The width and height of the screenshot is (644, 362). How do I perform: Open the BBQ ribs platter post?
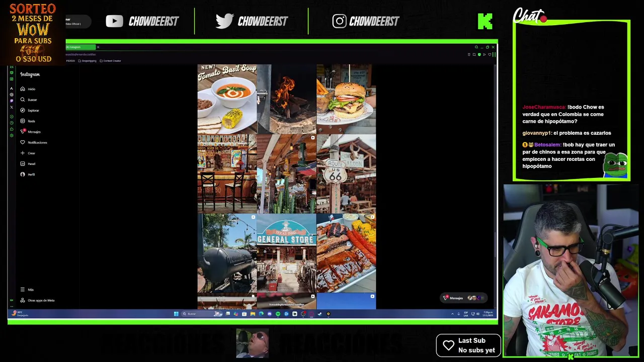pyautogui.click(x=346, y=253)
